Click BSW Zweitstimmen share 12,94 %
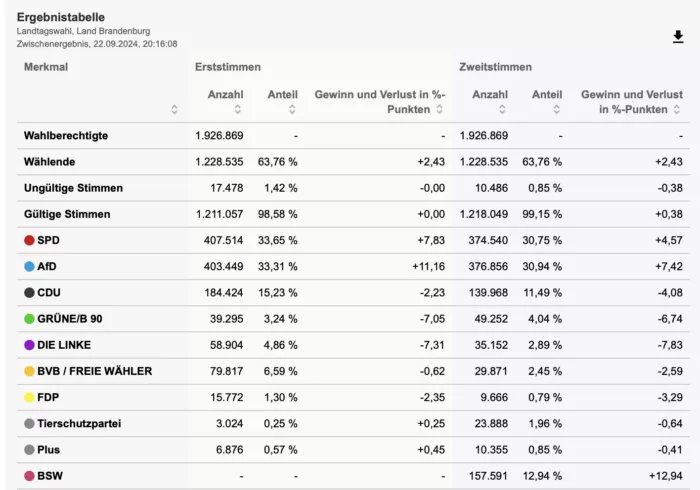 point(542,476)
